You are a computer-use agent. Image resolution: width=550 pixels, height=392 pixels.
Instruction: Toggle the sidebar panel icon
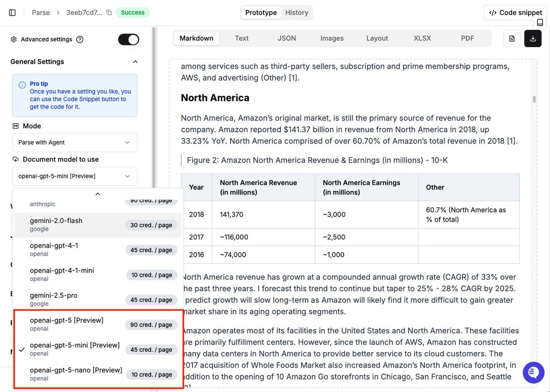pyautogui.click(x=12, y=12)
